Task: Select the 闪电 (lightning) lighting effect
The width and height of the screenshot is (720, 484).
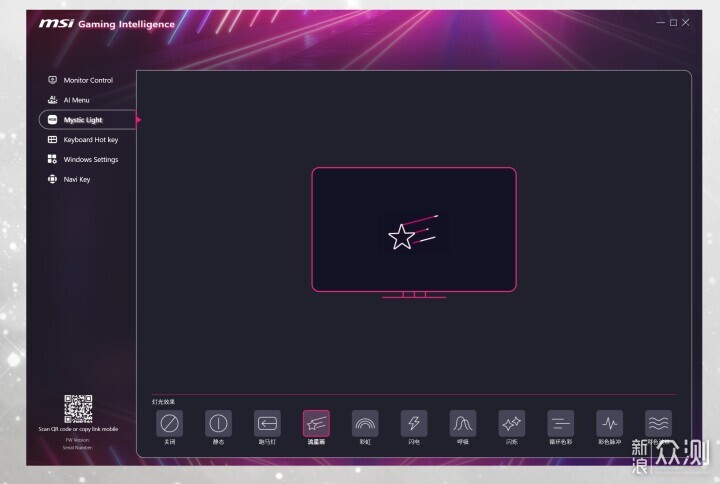Action: [414, 423]
